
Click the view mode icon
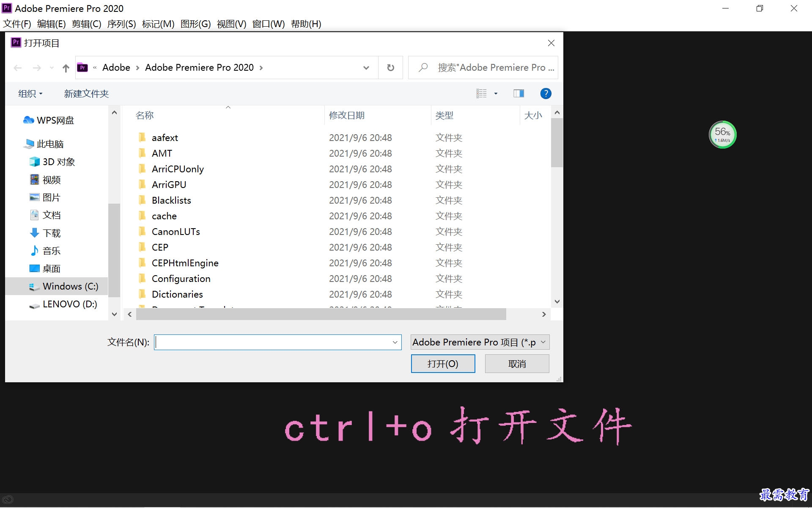(481, 94)
